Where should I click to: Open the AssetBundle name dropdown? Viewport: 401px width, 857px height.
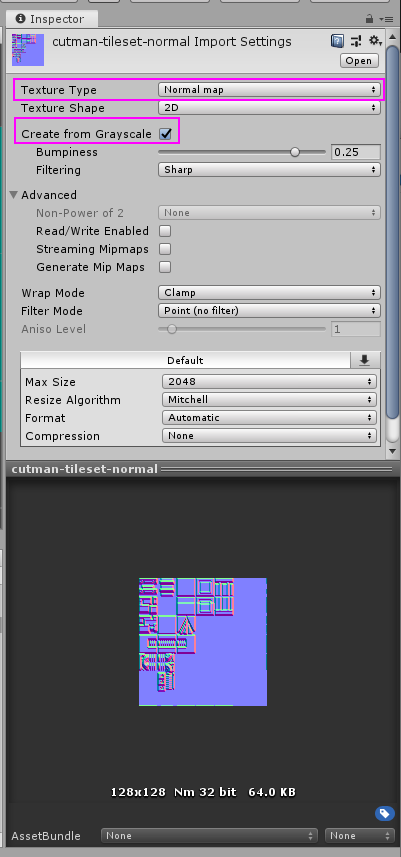tap(209, 836)
